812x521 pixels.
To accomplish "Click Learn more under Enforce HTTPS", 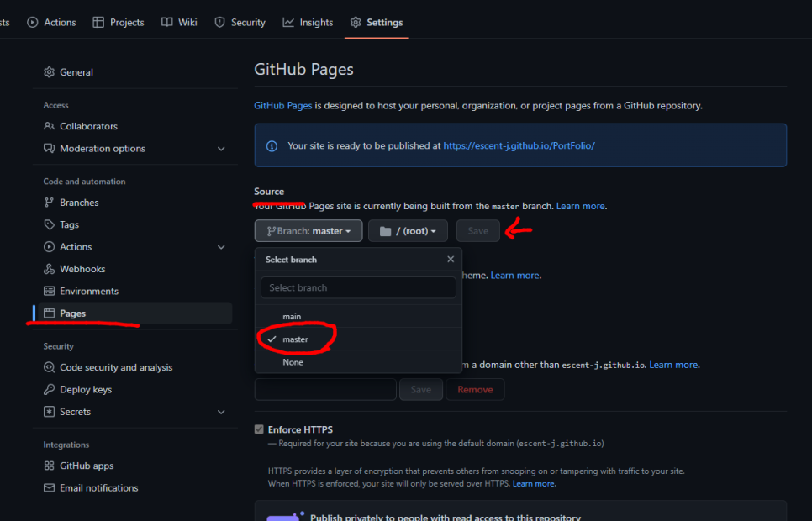I will pyautogui.click(x=534, y=484).
